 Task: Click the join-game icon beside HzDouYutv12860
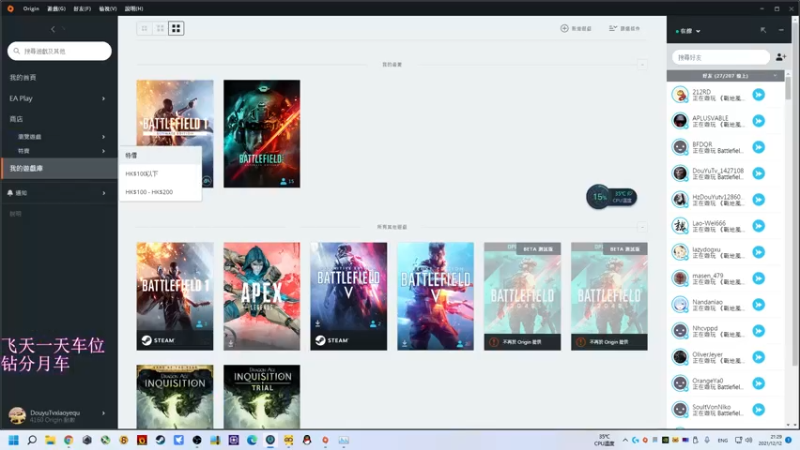(759, 199)
